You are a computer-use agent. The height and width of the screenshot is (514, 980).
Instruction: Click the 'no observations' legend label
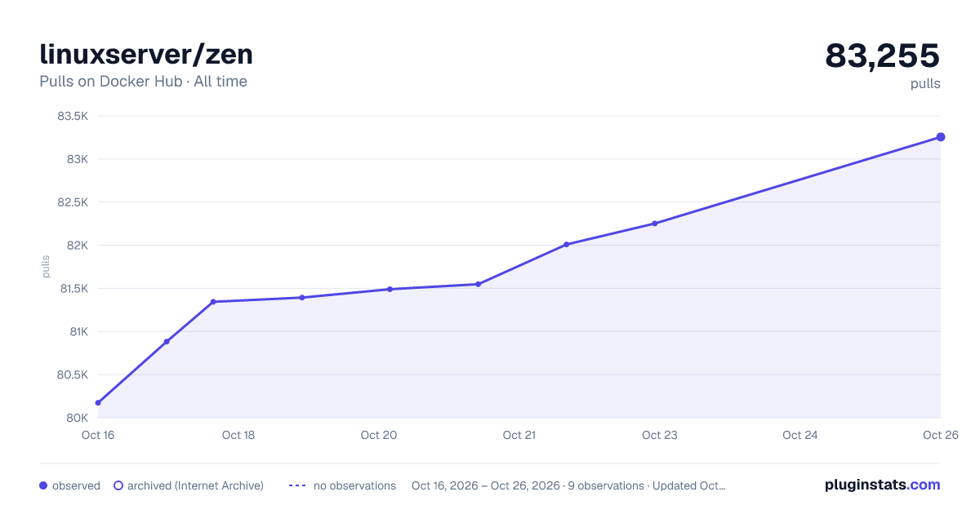point(354,485)
